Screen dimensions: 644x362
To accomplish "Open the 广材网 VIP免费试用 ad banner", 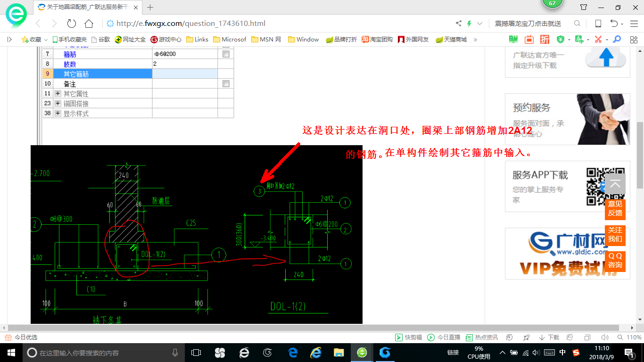I will click(568, 254).
